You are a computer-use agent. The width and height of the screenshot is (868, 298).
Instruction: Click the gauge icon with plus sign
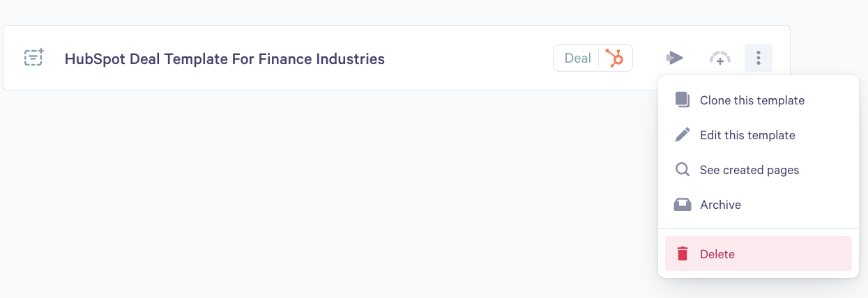(719, 58)
